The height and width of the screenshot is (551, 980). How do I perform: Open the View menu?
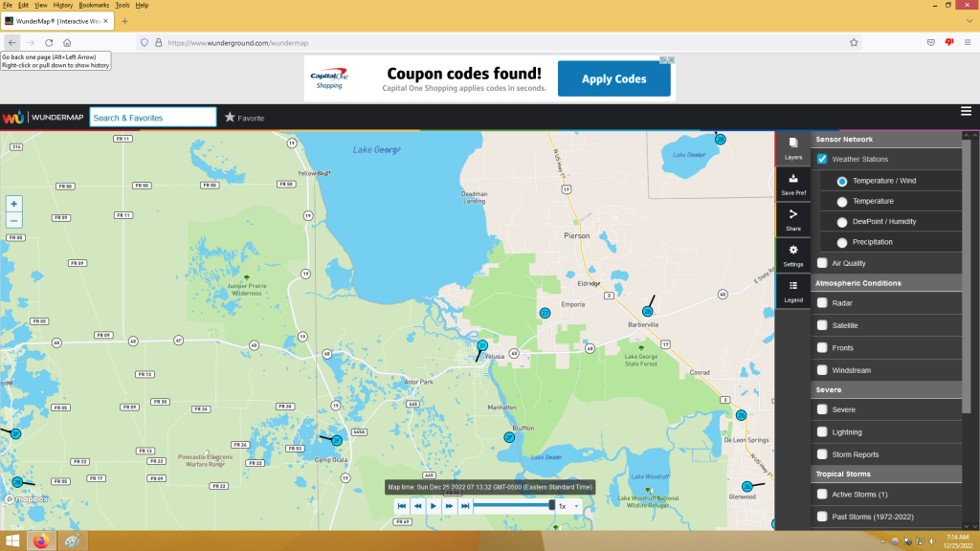(x=40, y=5)
